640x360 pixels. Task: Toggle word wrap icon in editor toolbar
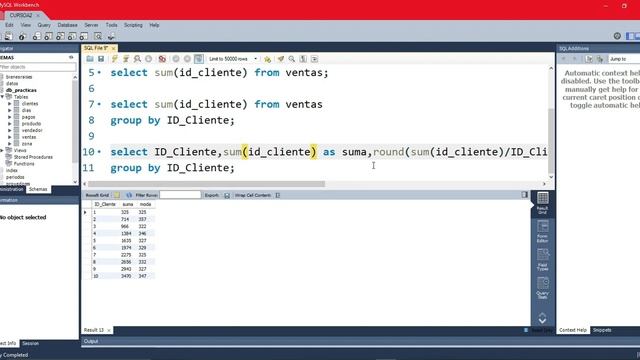pos(315,59)
